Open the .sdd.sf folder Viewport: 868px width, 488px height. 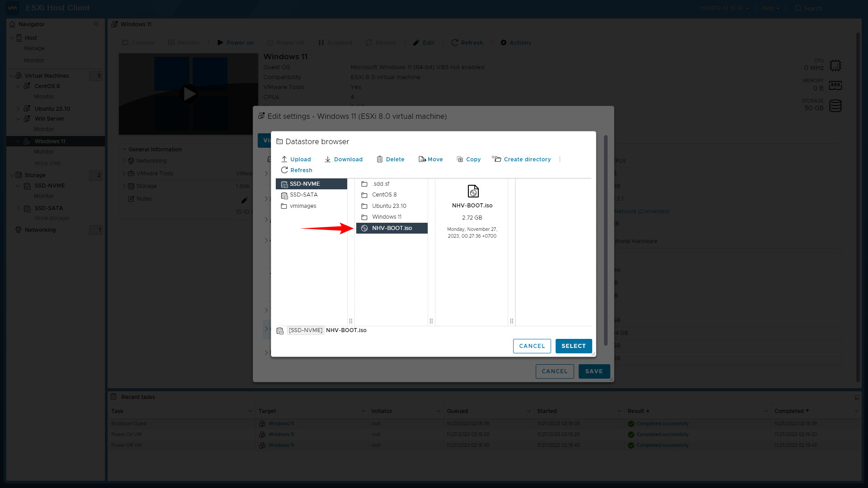(x=380, y=184)
